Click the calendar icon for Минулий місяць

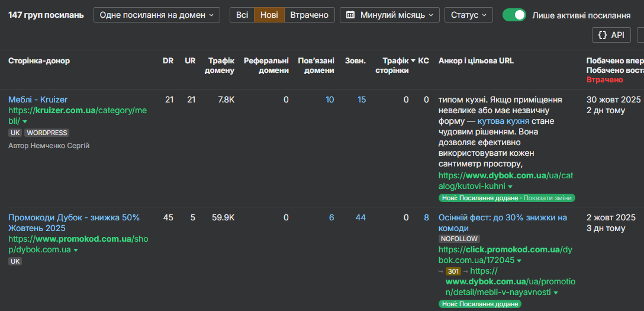350,15
